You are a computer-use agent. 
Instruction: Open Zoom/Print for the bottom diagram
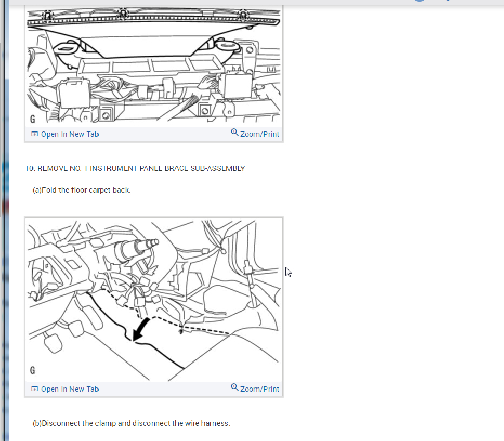tap(260, 389)
